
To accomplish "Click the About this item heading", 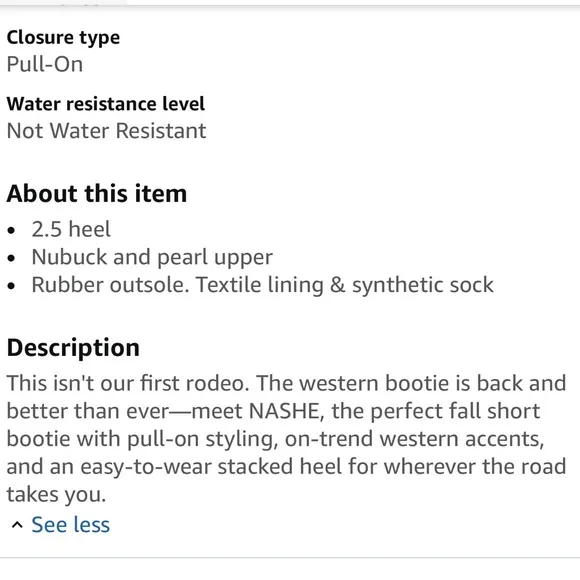I will click(97, 193).
